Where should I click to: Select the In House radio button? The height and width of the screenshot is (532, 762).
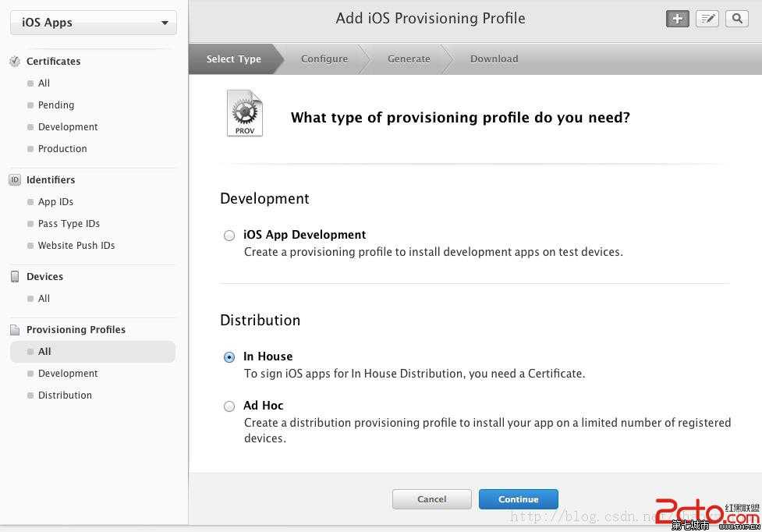(229, 357)
